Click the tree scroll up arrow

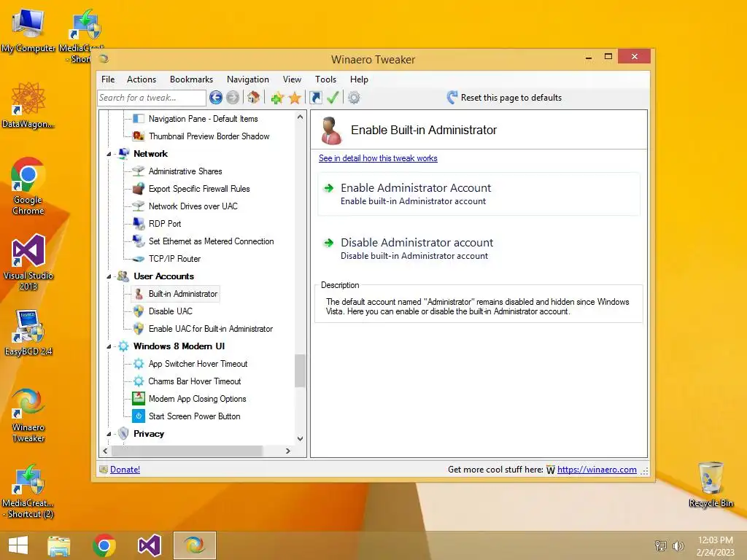point(300,117)
